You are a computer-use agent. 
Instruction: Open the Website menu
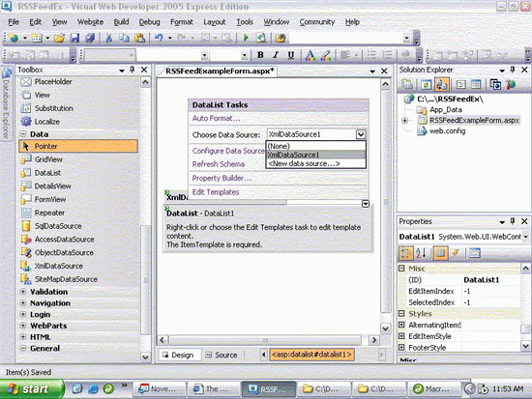point(90,22)
